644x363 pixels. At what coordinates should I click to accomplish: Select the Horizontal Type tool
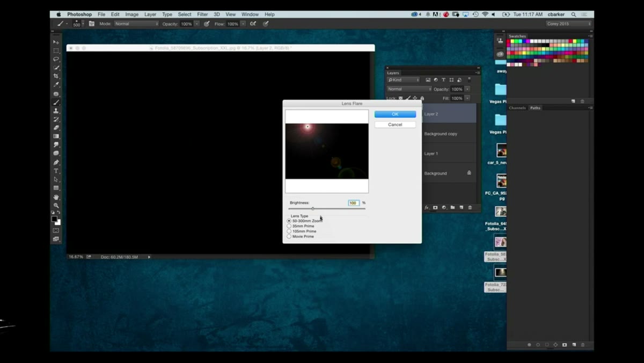pyautogui.click(x=56, y=171)
